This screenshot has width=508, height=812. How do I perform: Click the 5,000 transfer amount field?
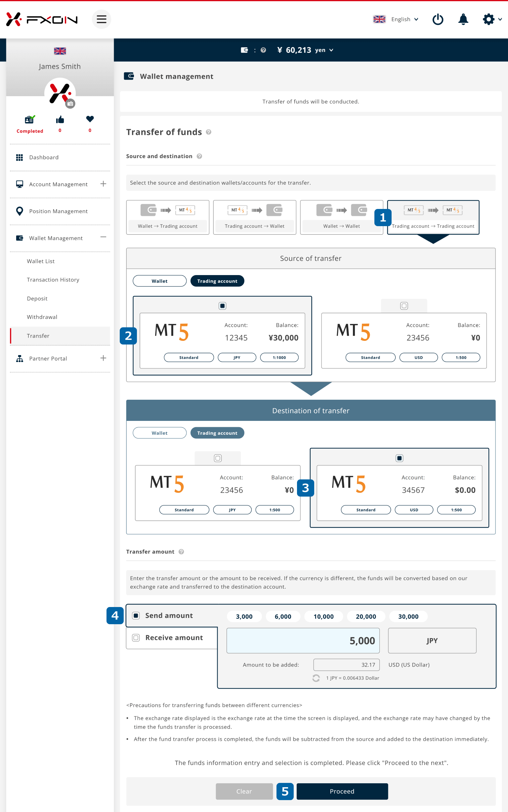pos(303,641)
